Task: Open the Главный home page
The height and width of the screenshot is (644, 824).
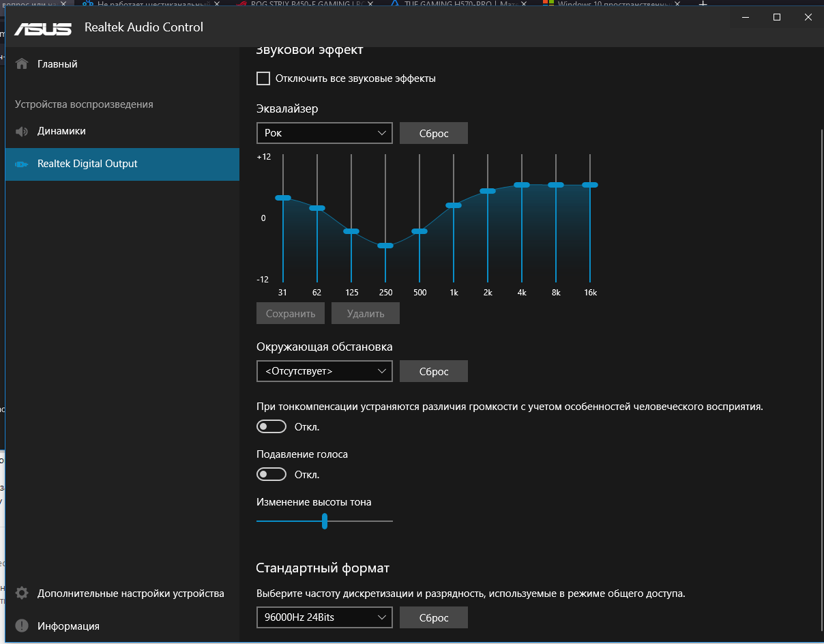Action: (122, 64)
